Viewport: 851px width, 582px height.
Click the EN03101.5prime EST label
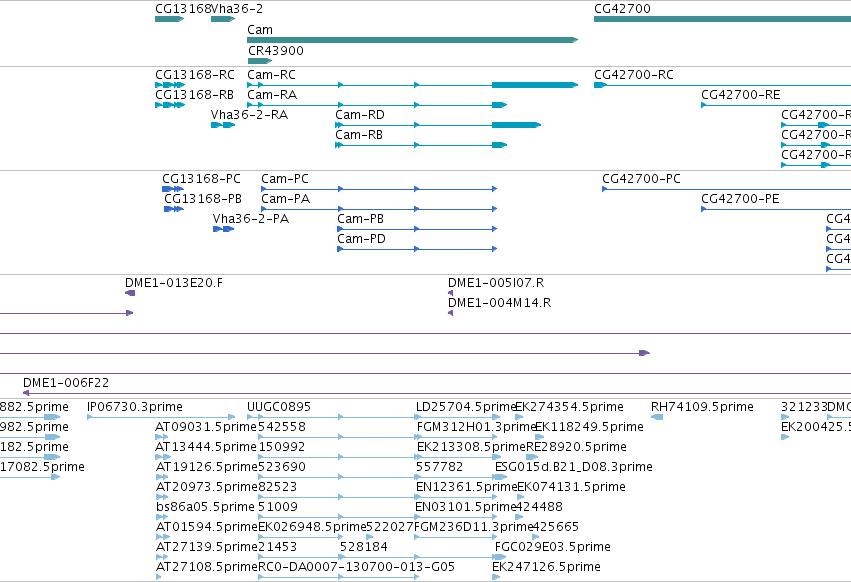tap(465, 508)
